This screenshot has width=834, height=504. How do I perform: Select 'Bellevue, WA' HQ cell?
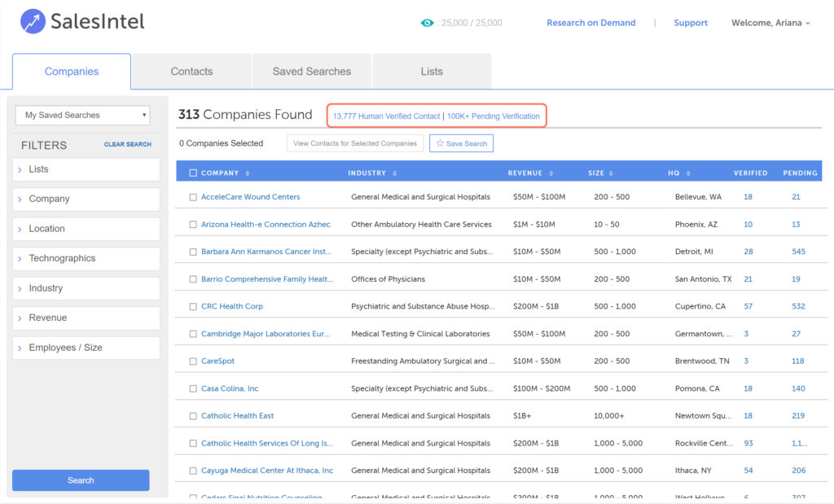(x=698, y=197)
